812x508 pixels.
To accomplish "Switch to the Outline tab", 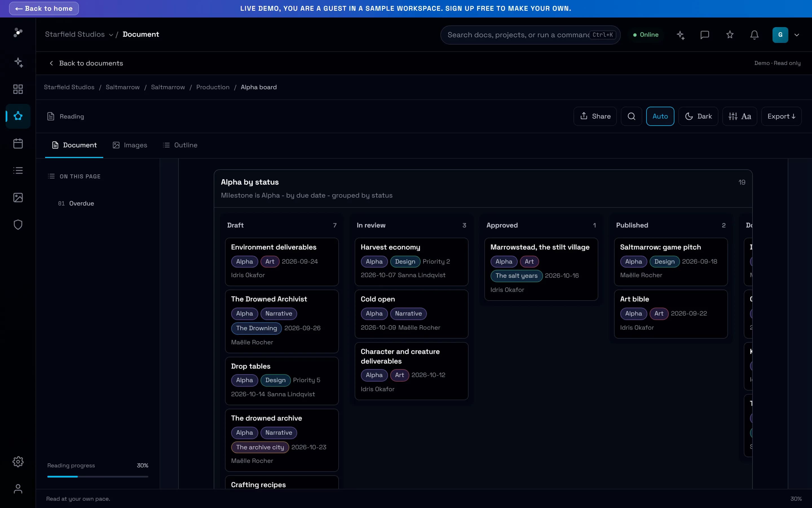I will [x=180, y=145].
